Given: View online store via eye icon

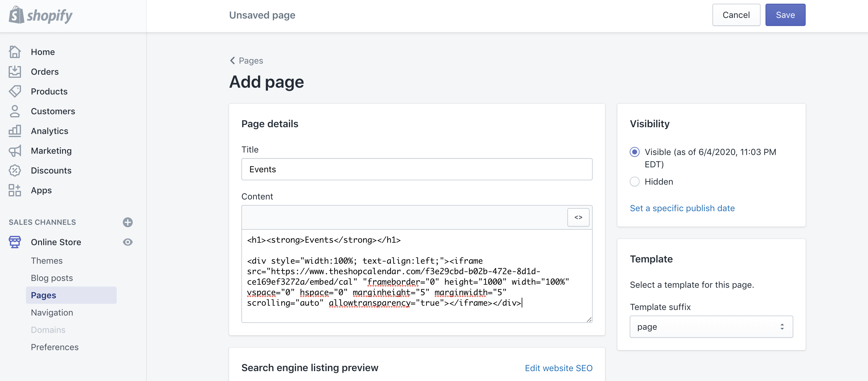Looking at the screenshot, I should click(x=128, y=242).
